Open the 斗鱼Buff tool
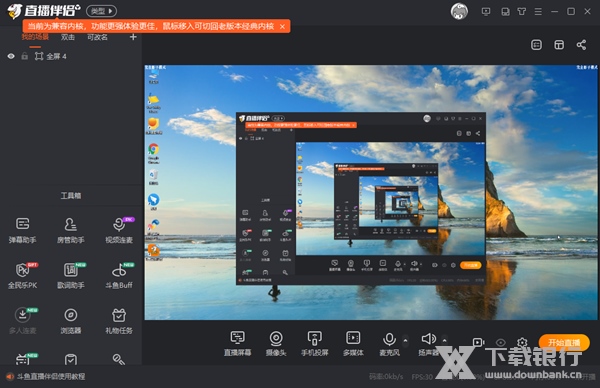This screenshot has width=600, height=388. coord(119,276)
